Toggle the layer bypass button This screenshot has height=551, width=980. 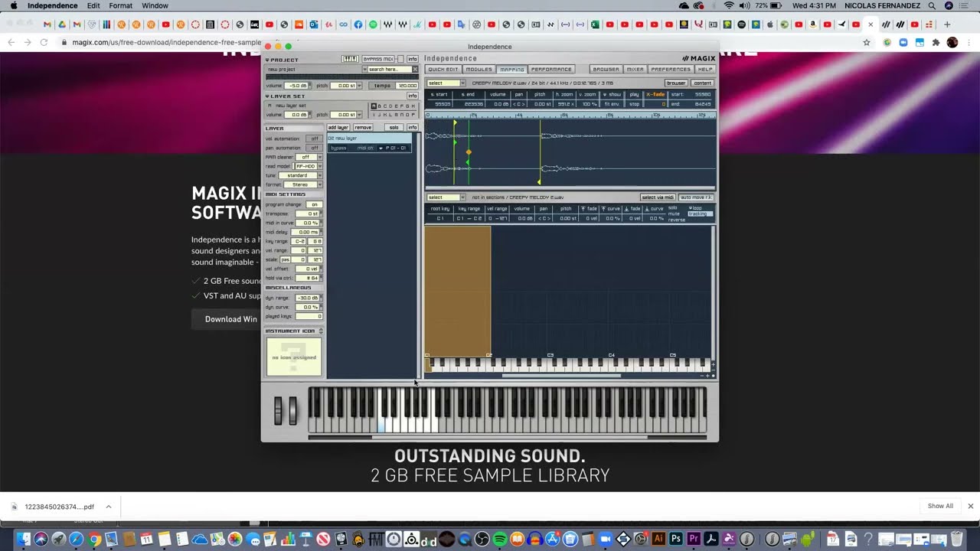pos(338,148)
